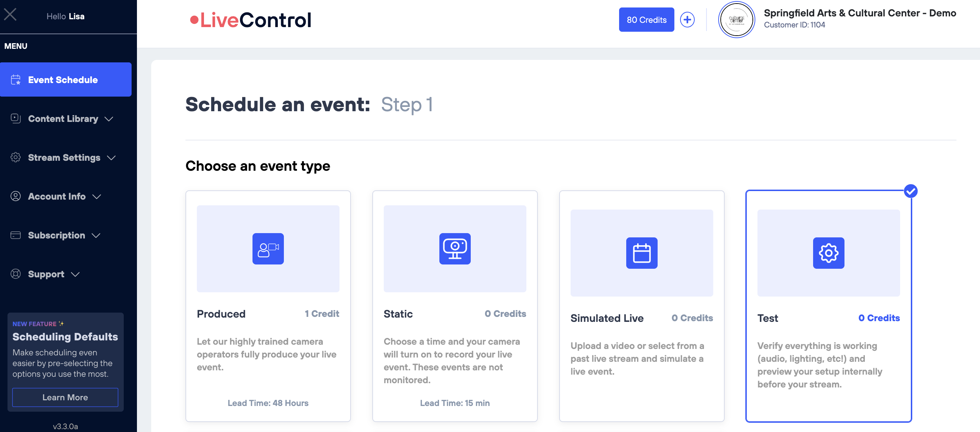Click the LiveControl logo

click(251, 20)
